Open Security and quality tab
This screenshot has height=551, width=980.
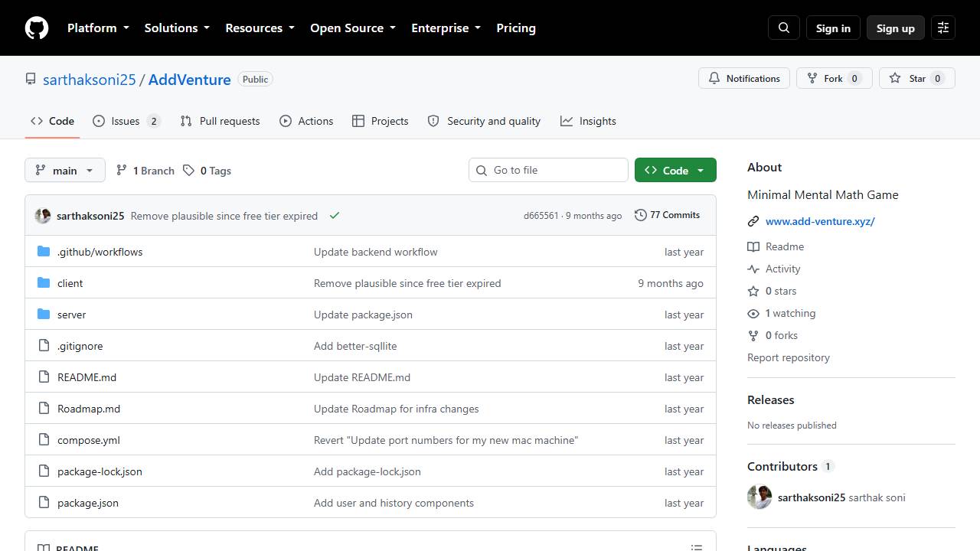(484, 121)
